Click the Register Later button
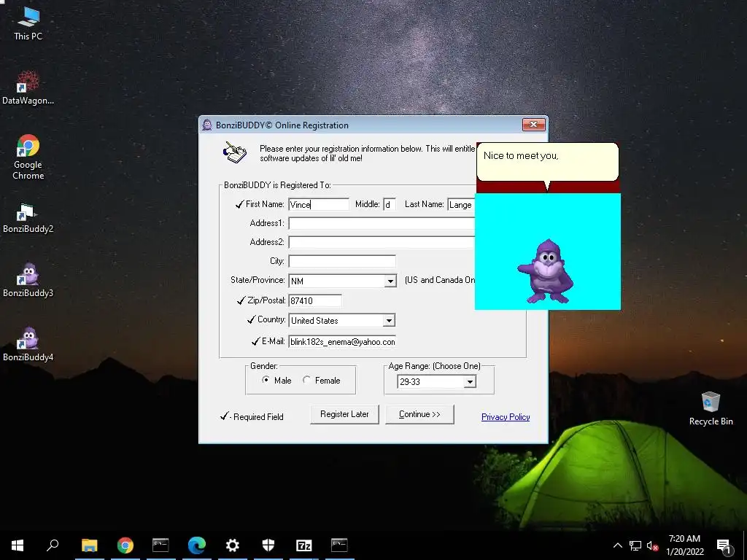Screen dimensions: 747x560 point(344,414)
